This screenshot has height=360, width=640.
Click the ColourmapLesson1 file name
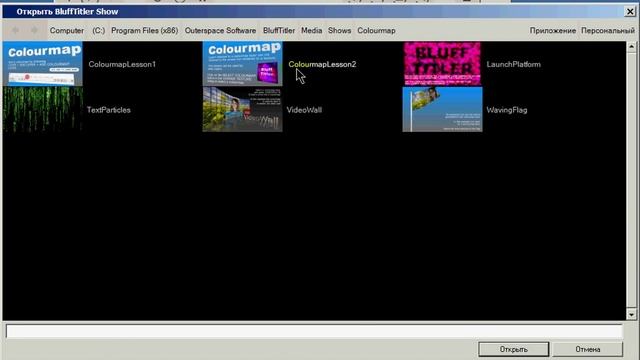coord(122,64)
